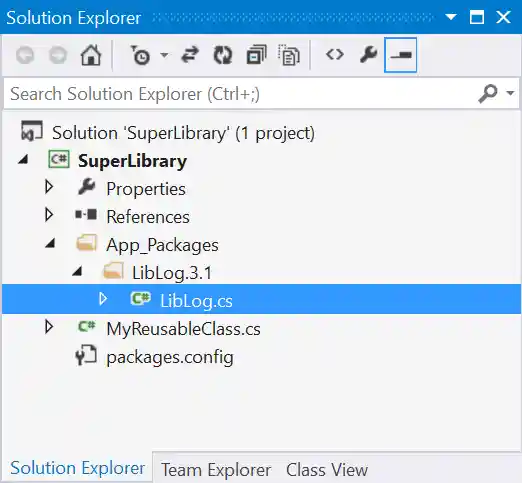This screenshot has width=522, height=483.
Task: Switch to the Class View tab
Action: [327, 470]
